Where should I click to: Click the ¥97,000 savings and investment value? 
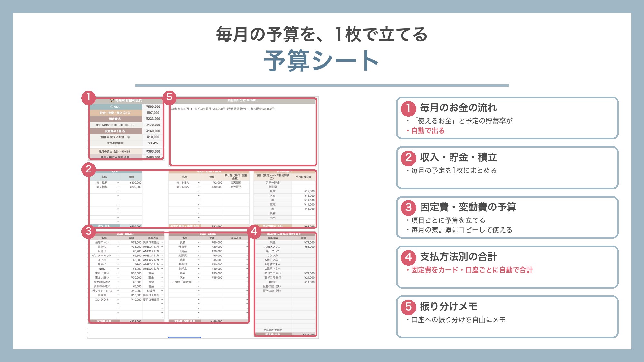click(x=153, y=113)
